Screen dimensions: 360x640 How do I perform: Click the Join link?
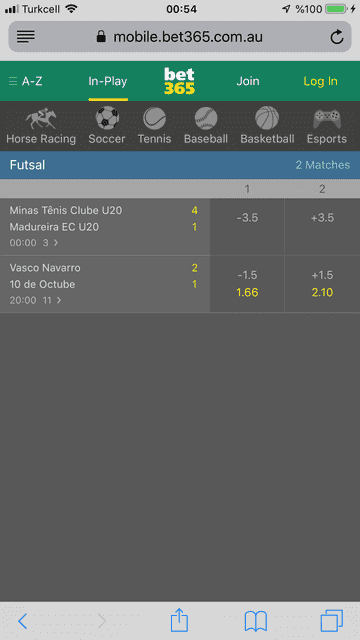(x=248, y=81)
